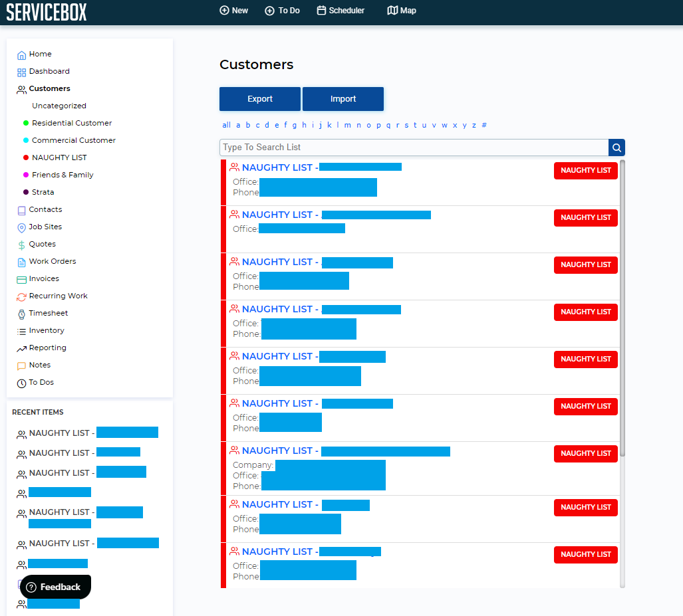Click the plus icon beside To Do
Screen dimensions: 683x616
[x=269, y=11]
